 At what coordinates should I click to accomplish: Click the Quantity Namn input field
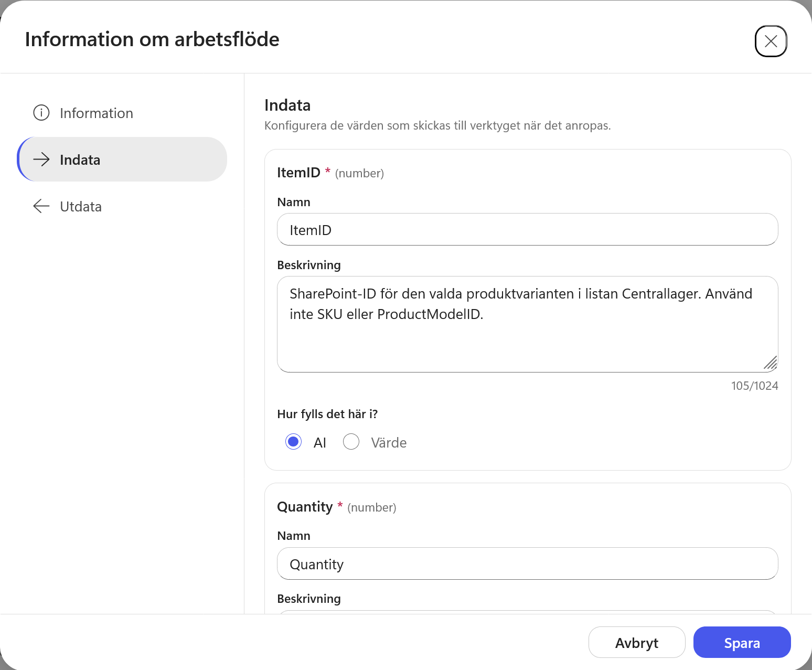click(x=527, y=563)
